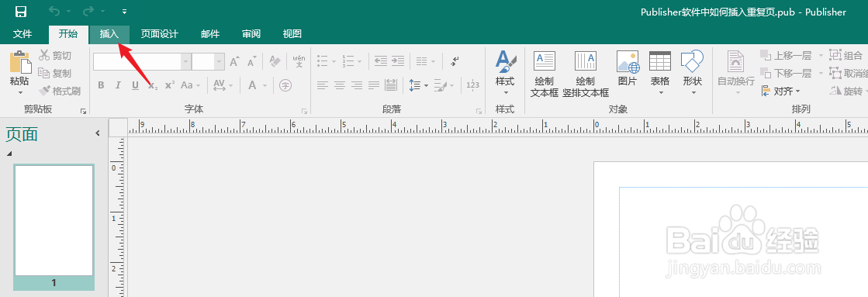Open the 文件 menu tab
The width and height of the screenshot is (868, 297).
[x=22, y=34]
